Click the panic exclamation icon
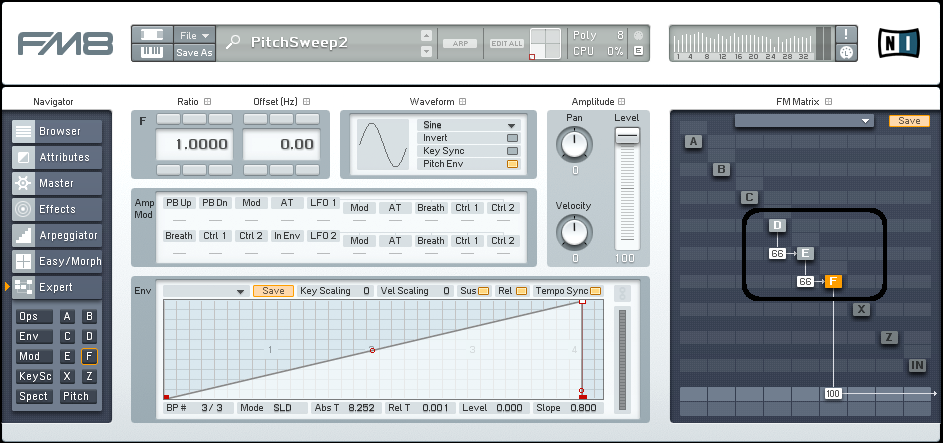The height and width of the screenshot is (443, 943). 847,34
